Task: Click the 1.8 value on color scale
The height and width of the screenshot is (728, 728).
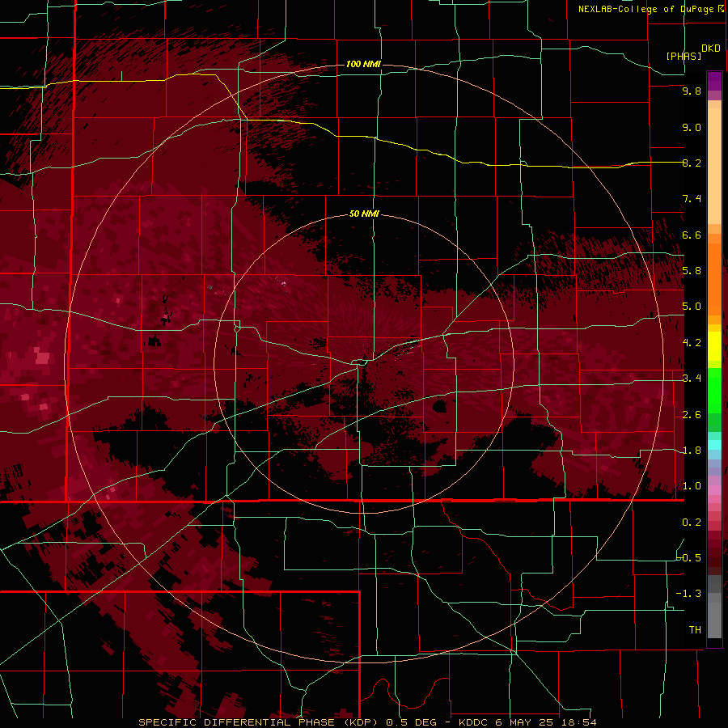Action: [x=692, y=451]
